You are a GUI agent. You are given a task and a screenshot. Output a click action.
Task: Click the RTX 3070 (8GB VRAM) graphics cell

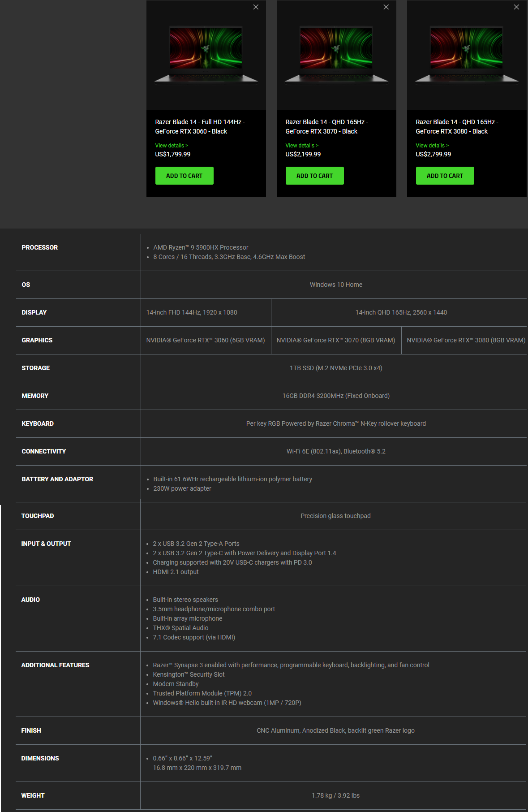pos(336,340)
